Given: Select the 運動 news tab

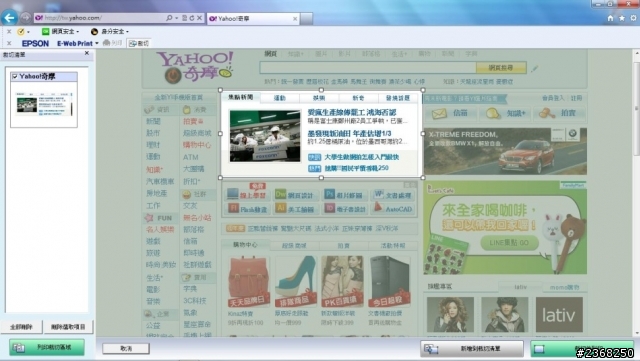Looking at the screenshot, I should point(280,98).
